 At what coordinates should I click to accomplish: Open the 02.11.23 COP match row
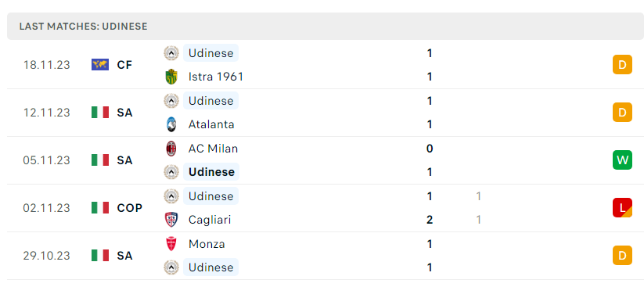pyautogui.click(x=326, y=208)
